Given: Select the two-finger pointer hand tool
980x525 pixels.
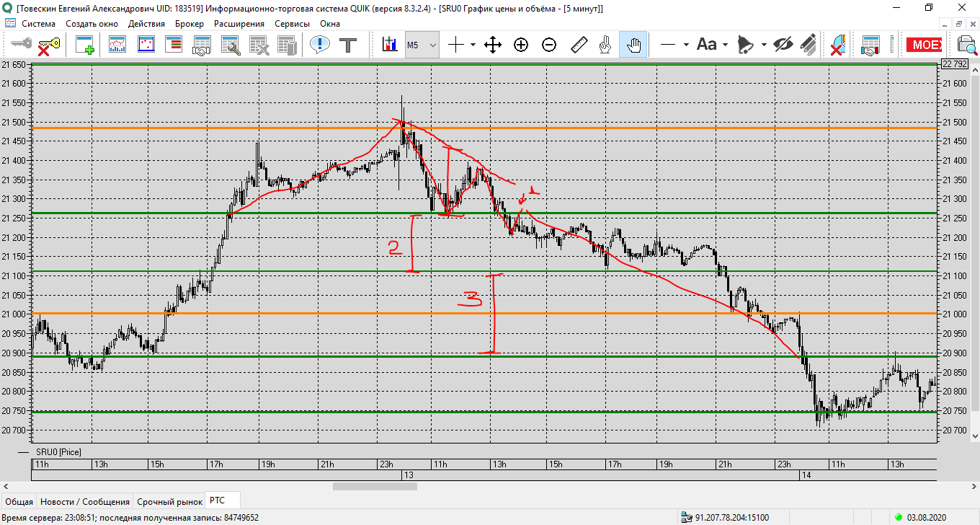Looking at the screenshot, I should point(606,45).
